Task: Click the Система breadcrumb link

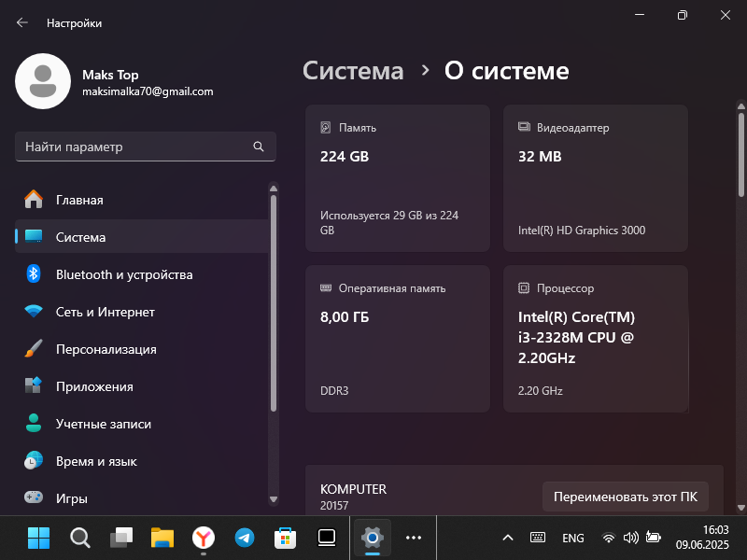Action: point(353,71)
